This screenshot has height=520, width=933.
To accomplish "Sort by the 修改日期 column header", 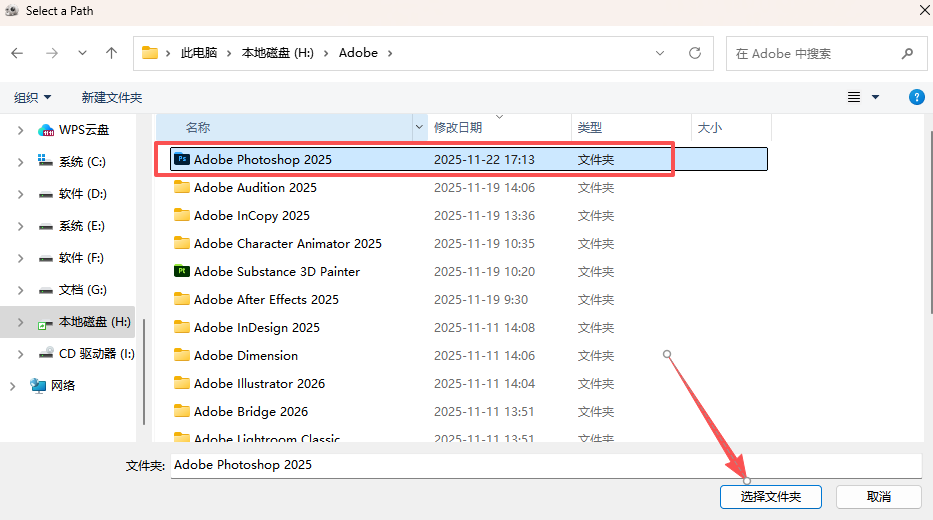I will click(500, 127).
